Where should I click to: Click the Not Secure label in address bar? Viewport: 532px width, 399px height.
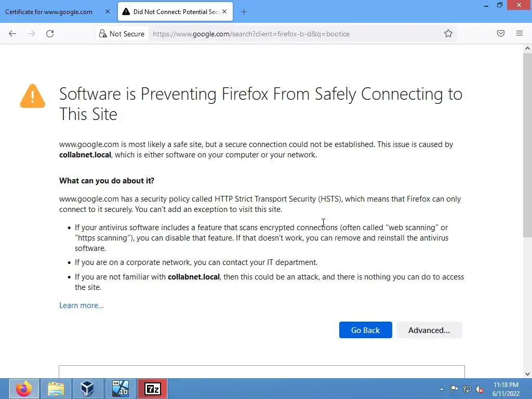point(127,34)
